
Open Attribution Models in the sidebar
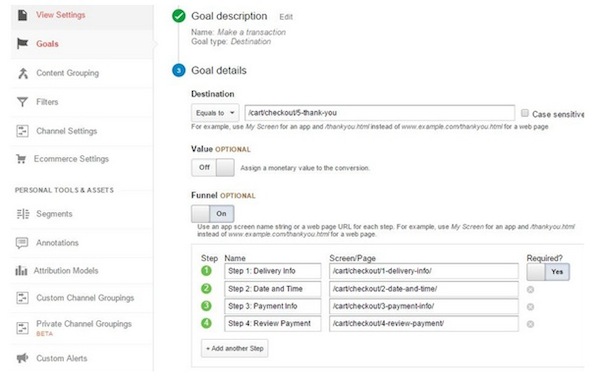point(66,271)
